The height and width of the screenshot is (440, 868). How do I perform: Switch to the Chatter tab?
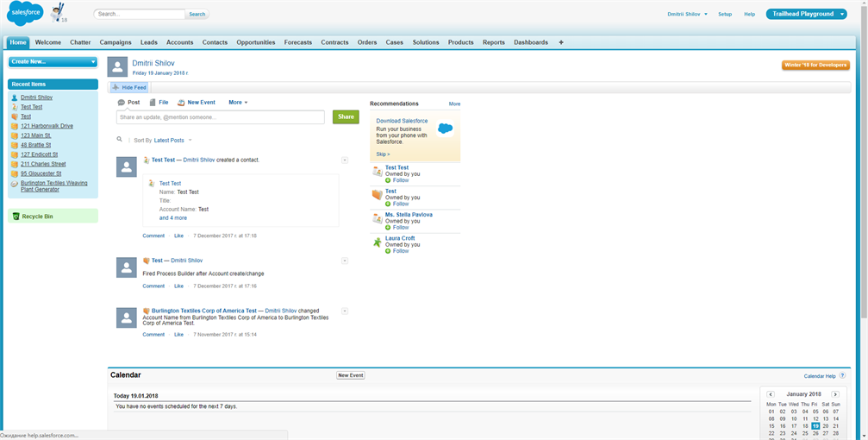80,42
